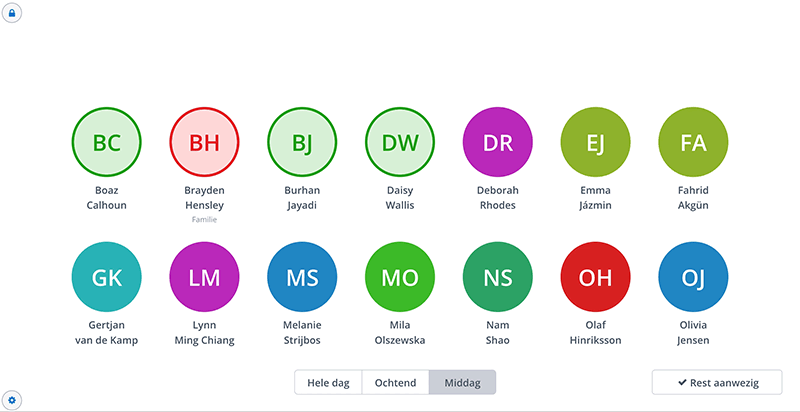Click the lock icon at top left

(x=12, y=13)
